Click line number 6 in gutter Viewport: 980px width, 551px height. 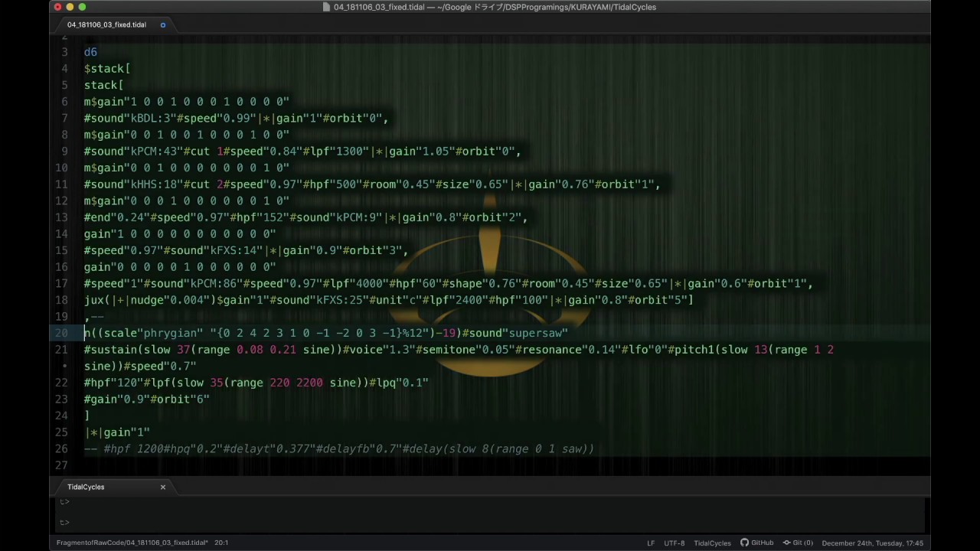(x=65, y=102)
